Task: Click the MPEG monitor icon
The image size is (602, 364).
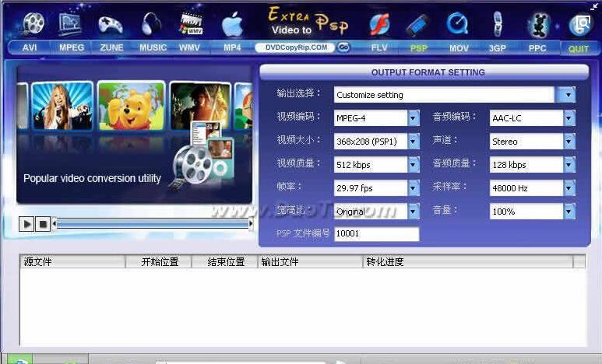Action: pyautogui.click(x=70, y=24)
